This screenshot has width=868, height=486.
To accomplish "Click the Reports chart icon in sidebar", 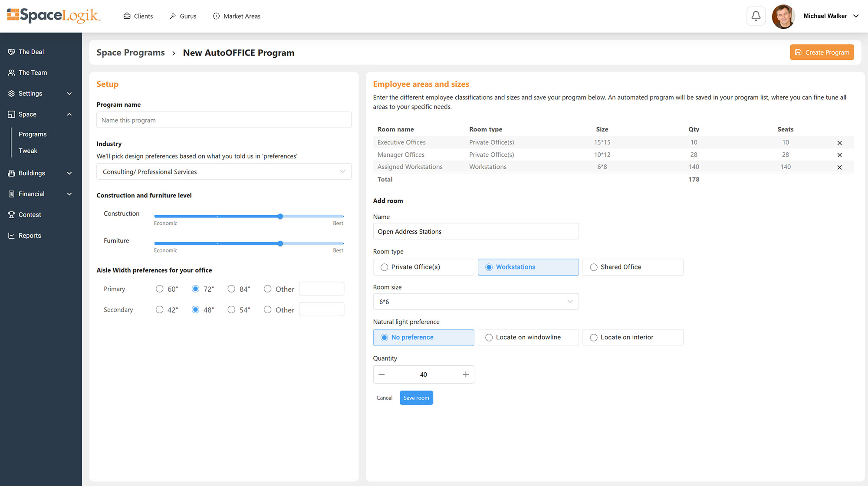I will point(11,236).
